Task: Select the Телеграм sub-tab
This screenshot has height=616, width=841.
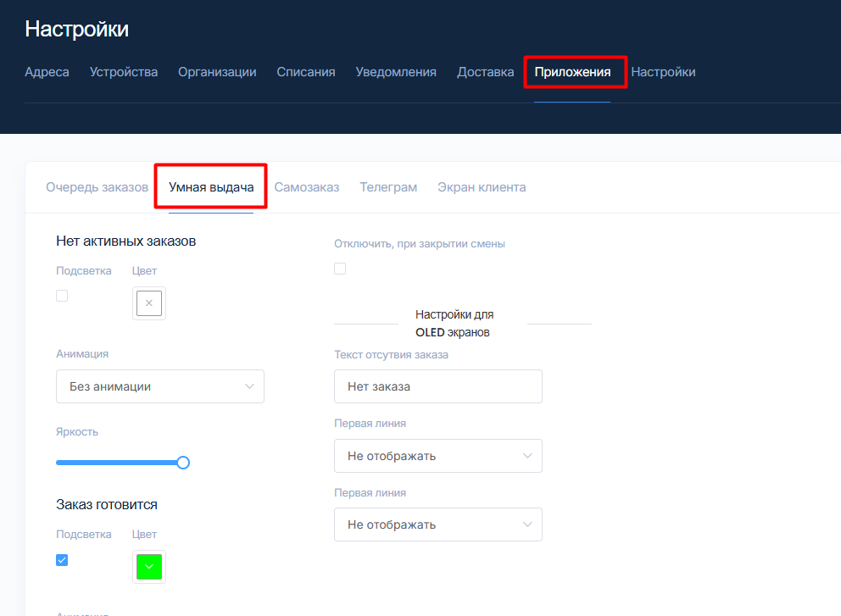Action: point(388,187)
